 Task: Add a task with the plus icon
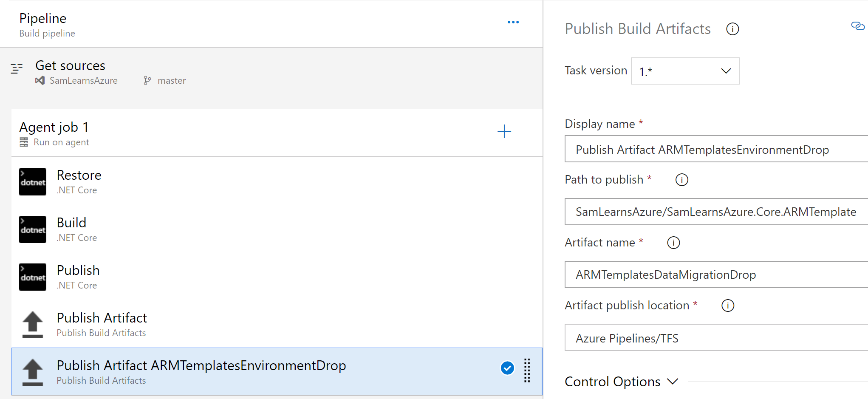[504, 131]
